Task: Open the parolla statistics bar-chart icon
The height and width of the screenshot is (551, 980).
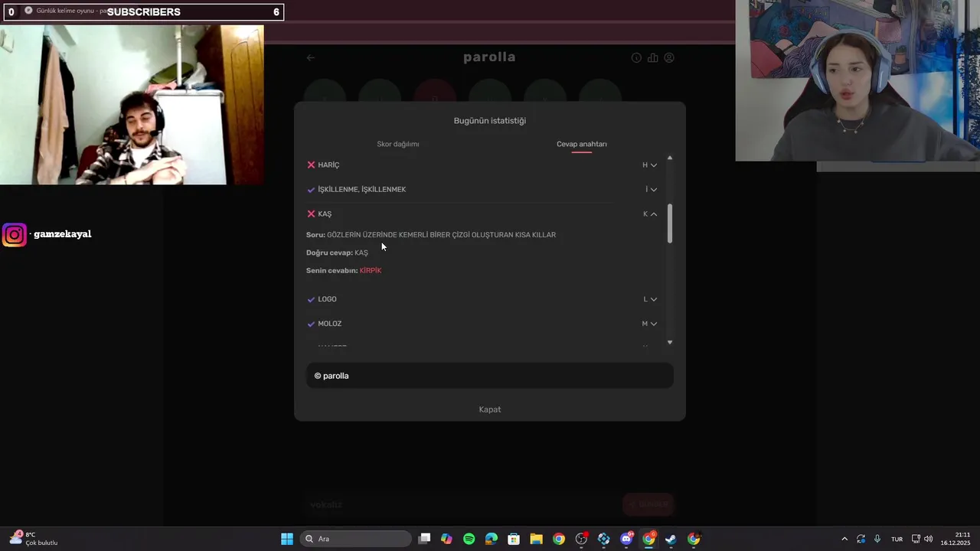Action: (652, 57)
